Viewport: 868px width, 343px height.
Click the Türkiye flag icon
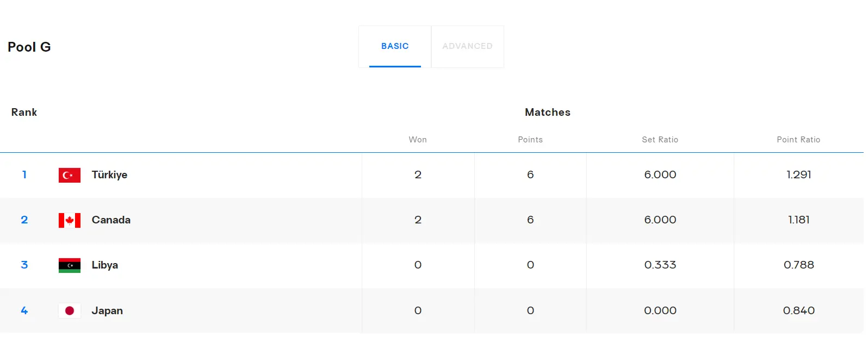pos(70,175)
